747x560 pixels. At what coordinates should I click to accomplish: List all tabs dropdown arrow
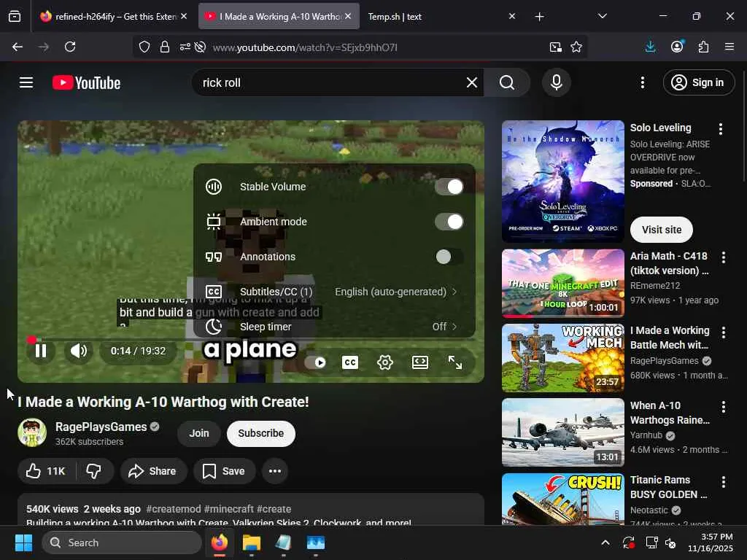tap(602, 17)
